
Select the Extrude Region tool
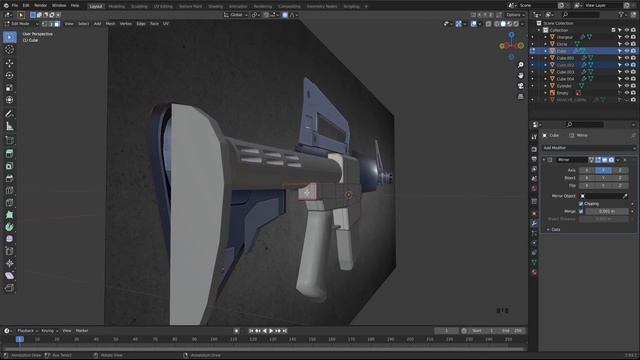click(9, 154)
